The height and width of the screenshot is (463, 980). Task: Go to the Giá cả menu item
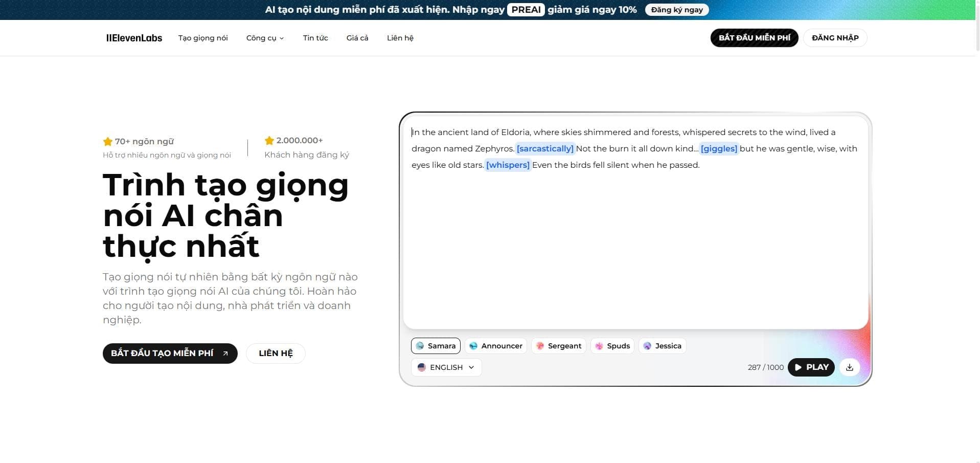coord(357,37)
